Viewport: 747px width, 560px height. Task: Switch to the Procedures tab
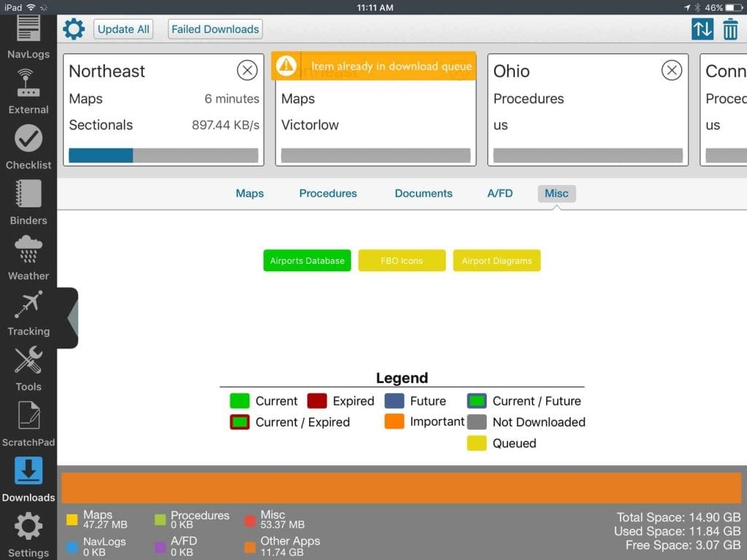coord(328,193)
